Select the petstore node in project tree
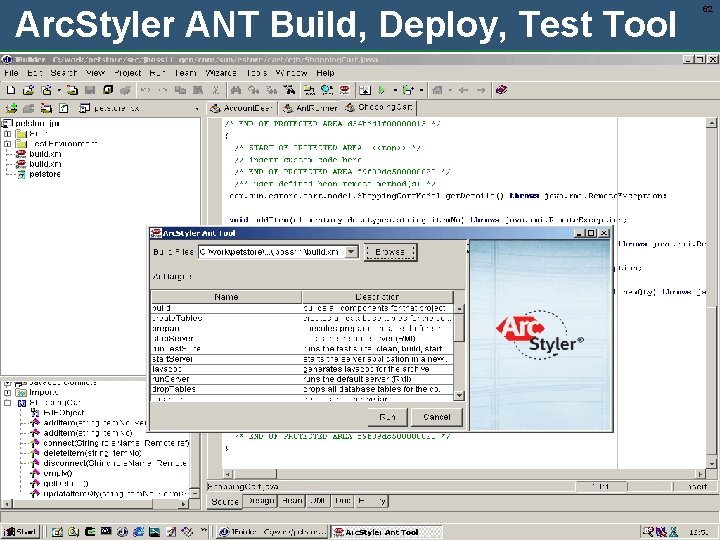 (39, 174)
